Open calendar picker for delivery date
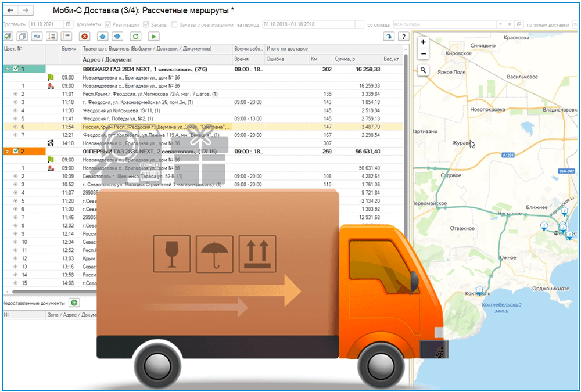This screenshot has width=581, height=392. tap(69, 24)
